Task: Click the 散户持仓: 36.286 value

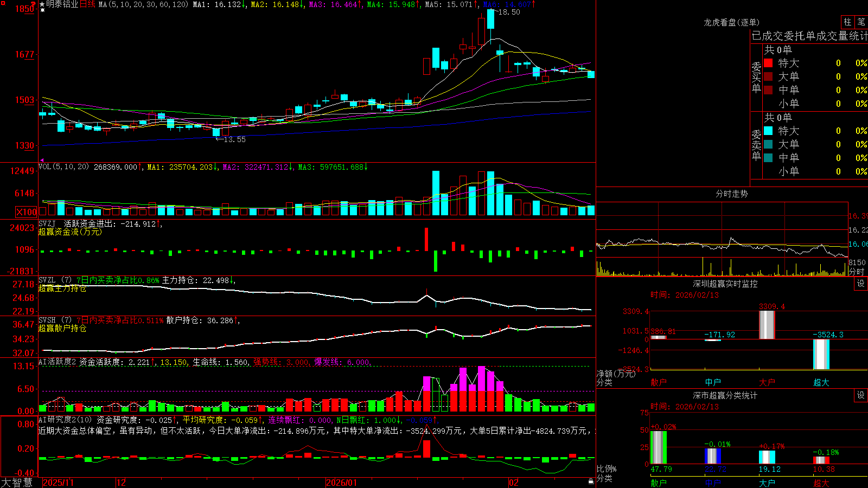Action: (200, 320)
